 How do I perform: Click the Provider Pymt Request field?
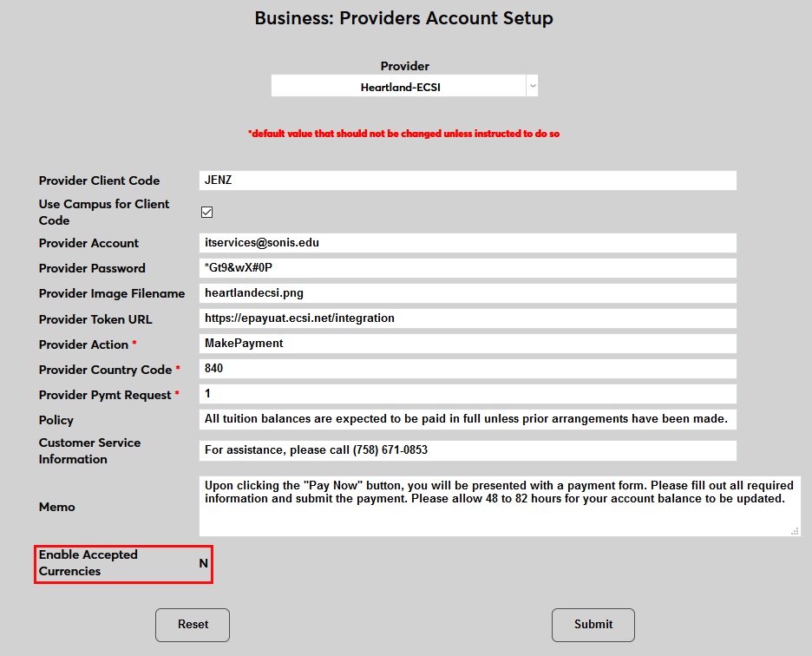point(468,394)
